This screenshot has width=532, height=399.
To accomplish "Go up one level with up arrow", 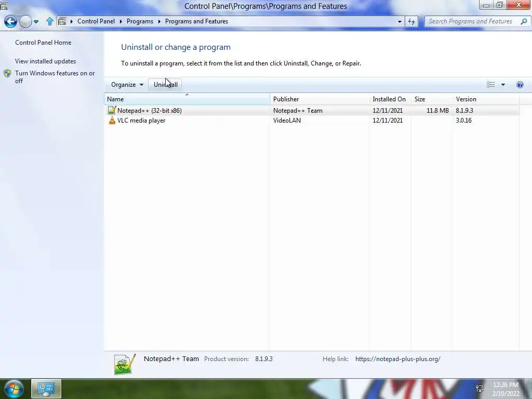I will pos(49,21).
